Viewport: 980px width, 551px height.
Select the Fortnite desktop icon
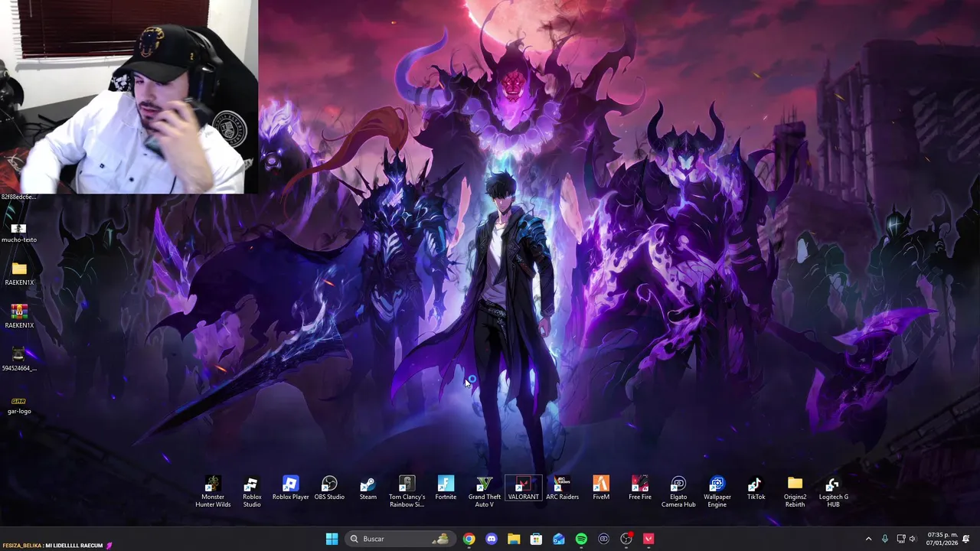(446, 489)
